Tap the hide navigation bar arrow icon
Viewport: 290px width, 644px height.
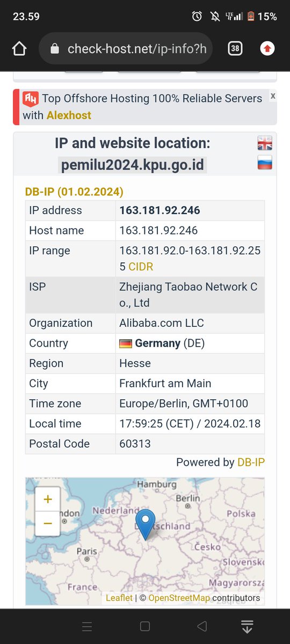click(x=247, y=626)
